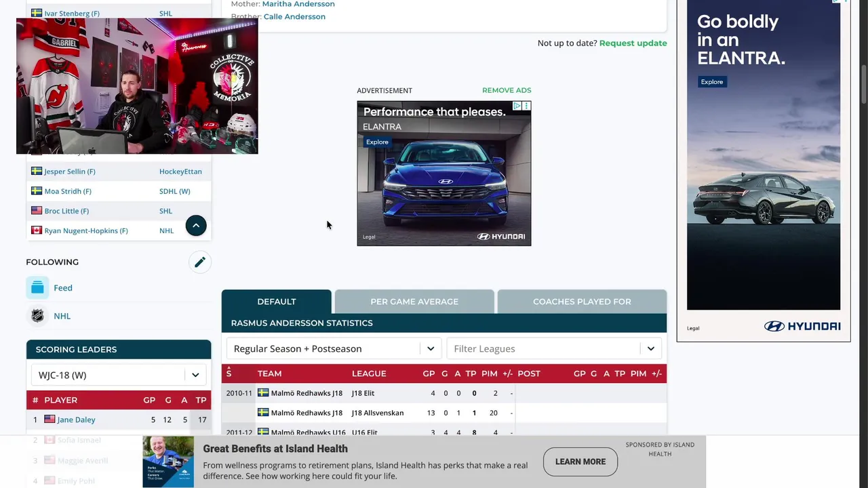
Task: Click the US flag beside Broc Little
Action: pos(37,211)
